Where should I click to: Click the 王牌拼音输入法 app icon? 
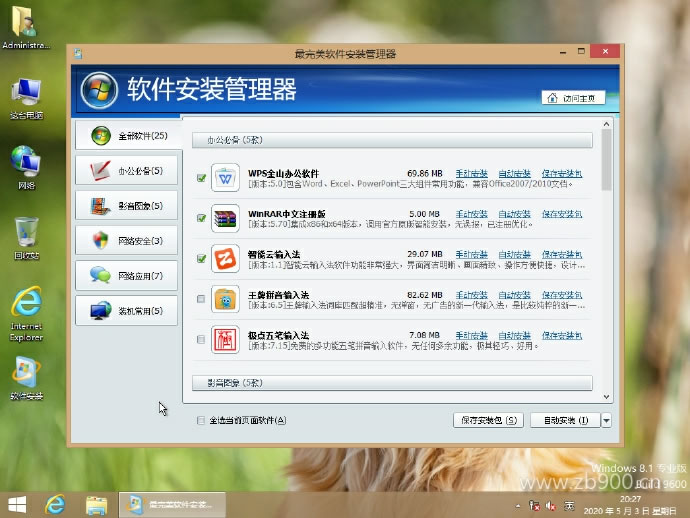225,299
